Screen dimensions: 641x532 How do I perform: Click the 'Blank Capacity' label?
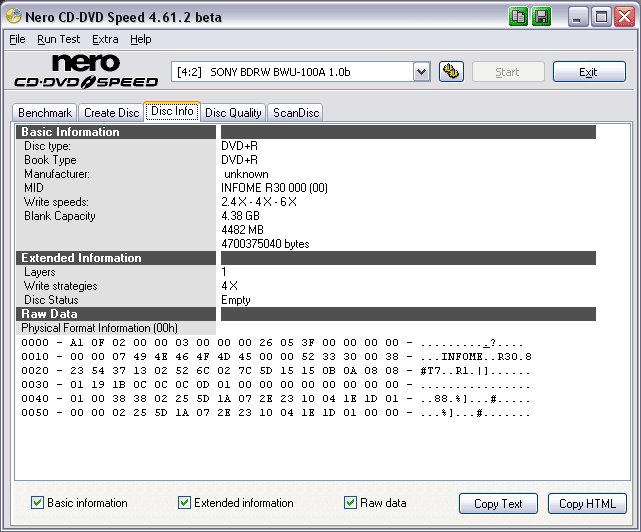click(60, 216)
